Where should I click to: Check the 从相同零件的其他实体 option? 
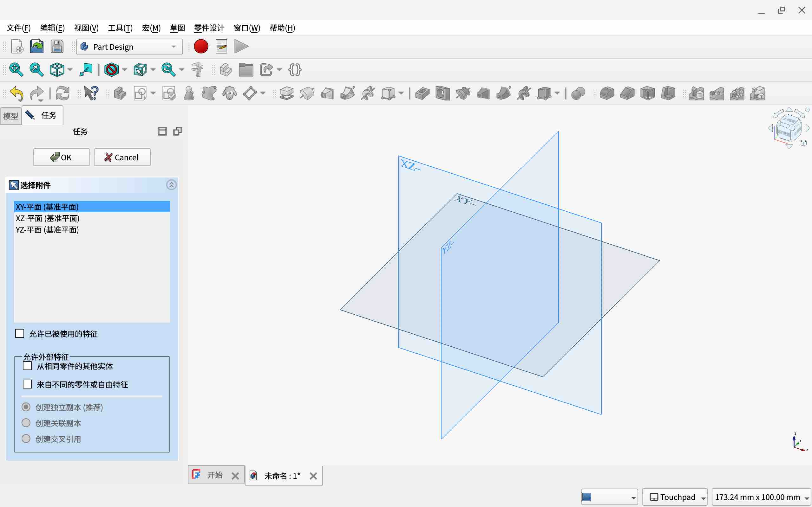click(27, 366)
